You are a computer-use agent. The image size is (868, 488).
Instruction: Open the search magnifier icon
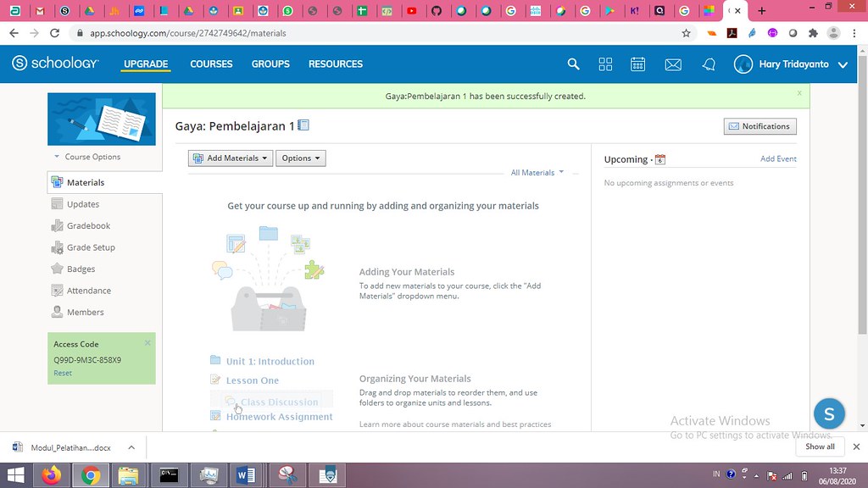click(x=574, y=64)
